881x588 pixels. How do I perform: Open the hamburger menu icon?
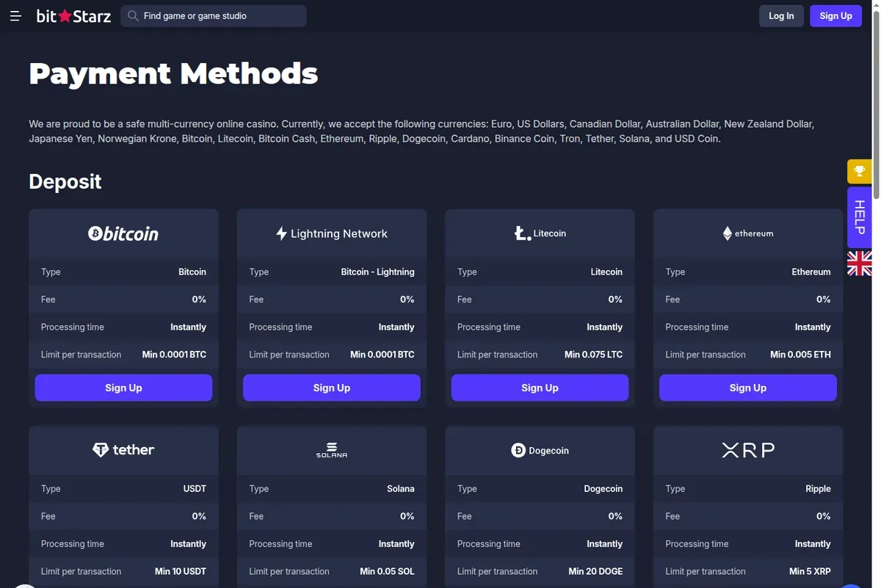pos(15,16)
